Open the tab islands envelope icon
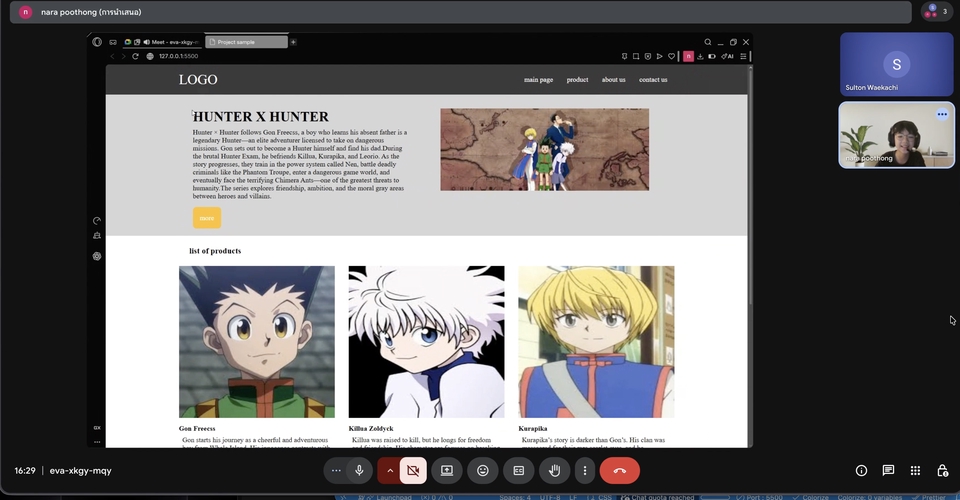 point(113,42)
